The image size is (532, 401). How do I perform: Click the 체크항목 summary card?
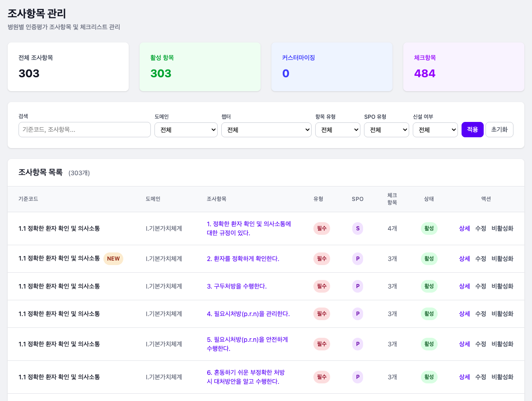click(x=463, y=67)
